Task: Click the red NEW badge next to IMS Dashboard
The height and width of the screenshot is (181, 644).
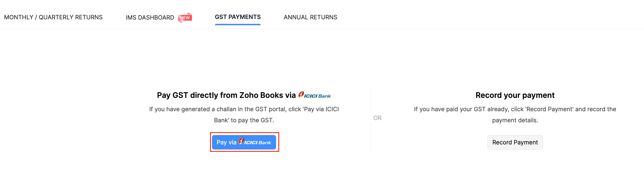Action: click(x=185, y=17)
